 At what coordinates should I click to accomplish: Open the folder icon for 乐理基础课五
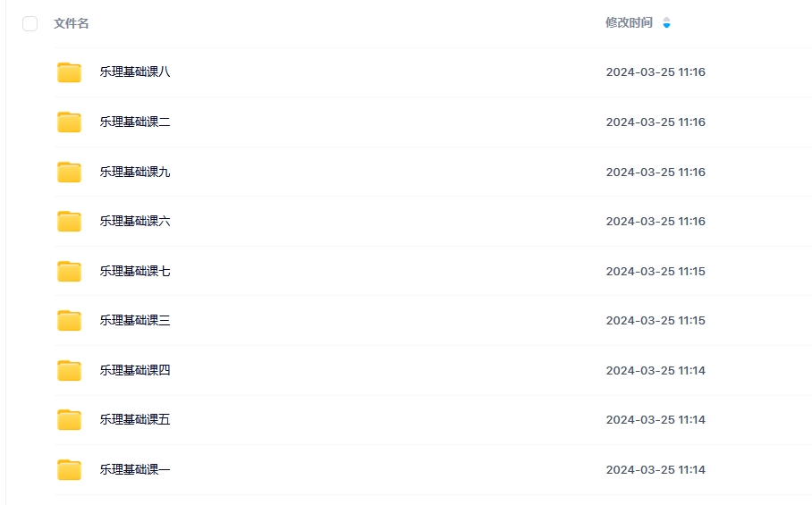[69, 419]
